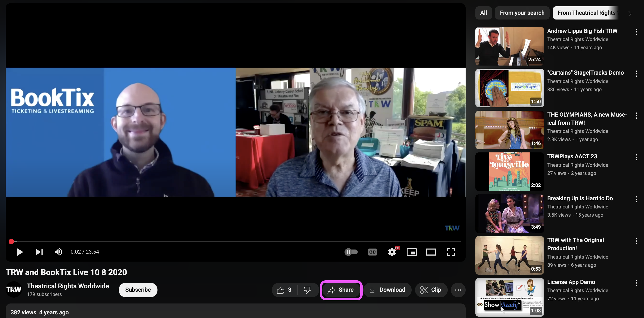
Task: Open "Curtains" Stage|Tracks Demo thumbnail
Action: click(x=509, y=88)
